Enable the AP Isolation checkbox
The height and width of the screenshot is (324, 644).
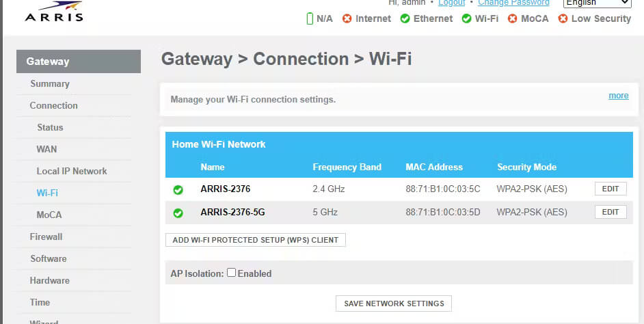coord(232,273)
